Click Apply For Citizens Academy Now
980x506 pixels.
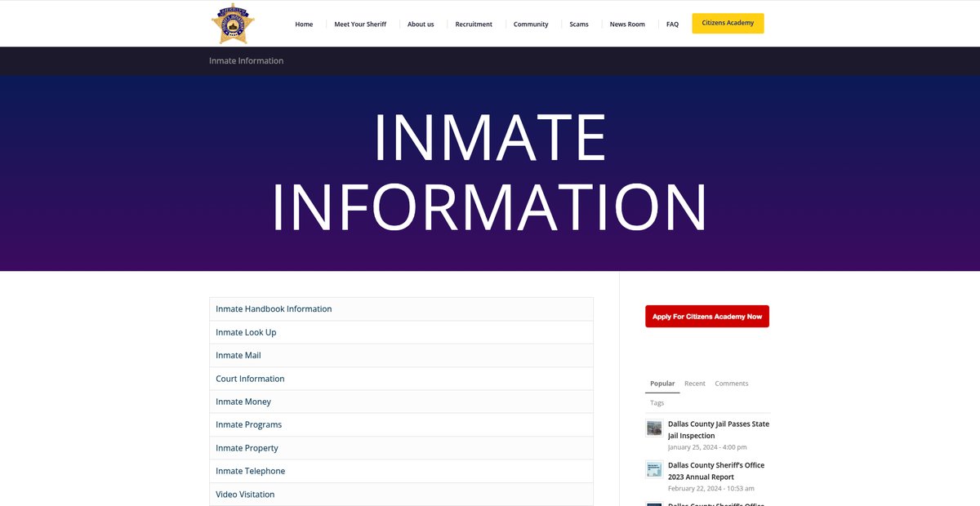pyautogui.click(x=707, y=317)
